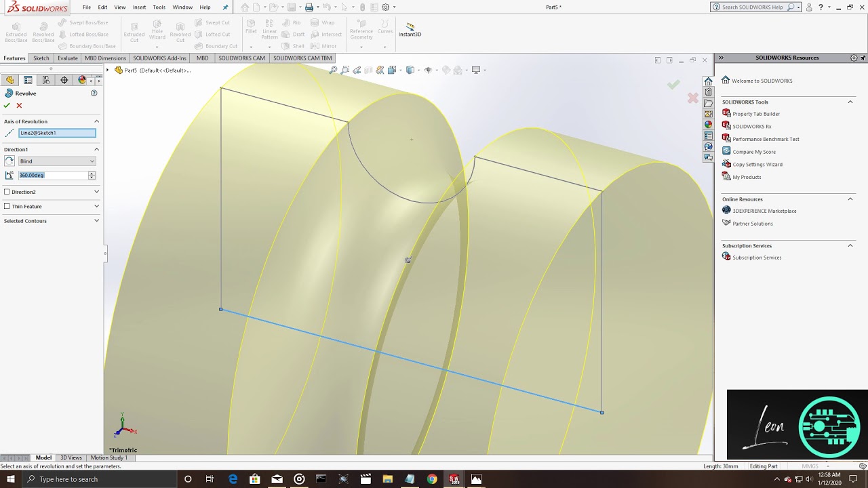This screenshot has width=868, height=488.
Task: Switch to the Sketch tab
Action: [x=41, y=58]
